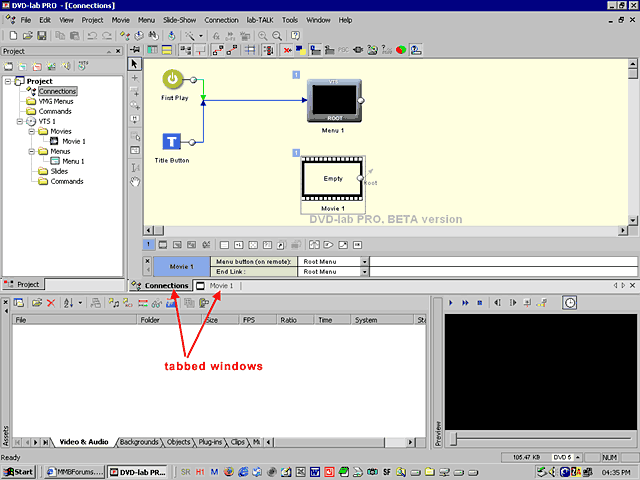Open the Backgrounds assets tab
640x480 pixels.
[x=139, y=442]
